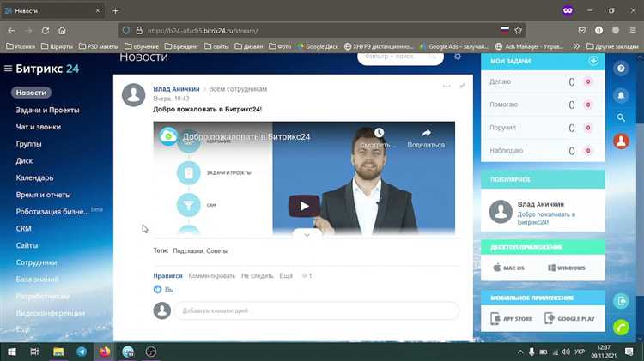Open the Наблюдаю tasks row
The height and width of the screenshot is (361, 644).
click(543, 151)
